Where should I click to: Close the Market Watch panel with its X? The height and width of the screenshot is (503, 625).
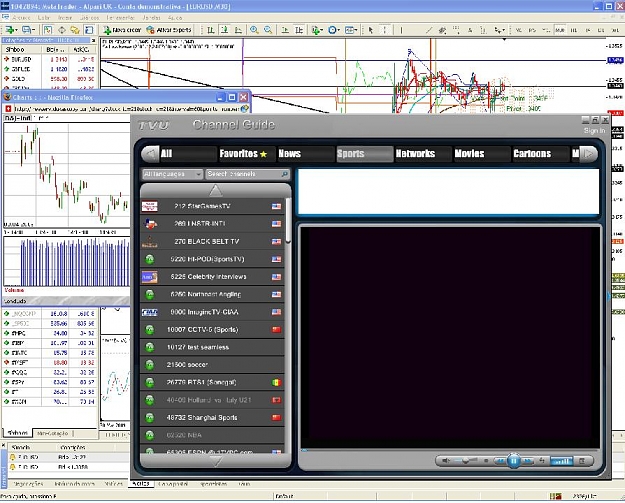(94, 40)
